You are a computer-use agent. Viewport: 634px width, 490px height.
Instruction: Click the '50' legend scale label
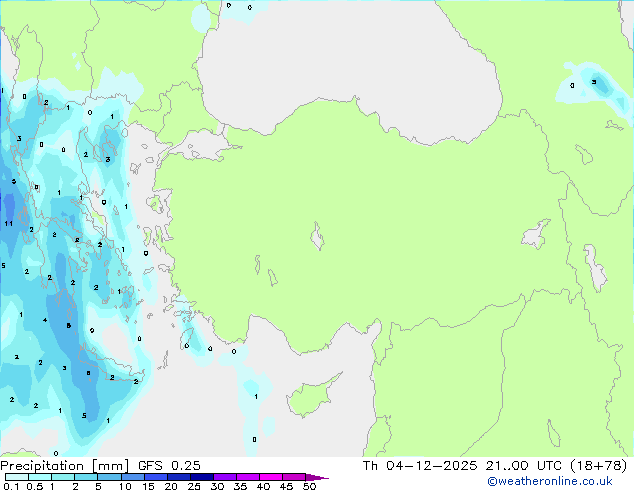[309, 486]
